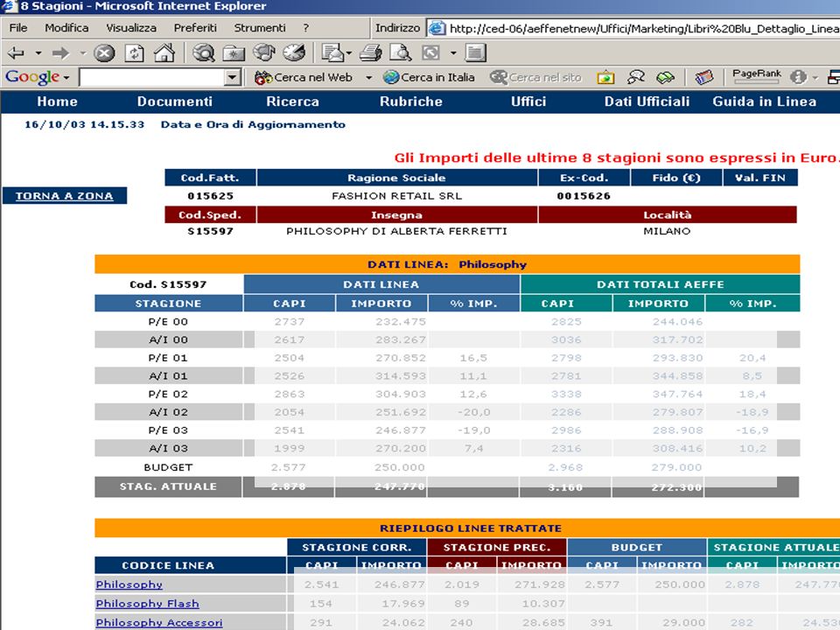
Task: Click the Google logo in Google toolbar
Action: click(32, 77)
